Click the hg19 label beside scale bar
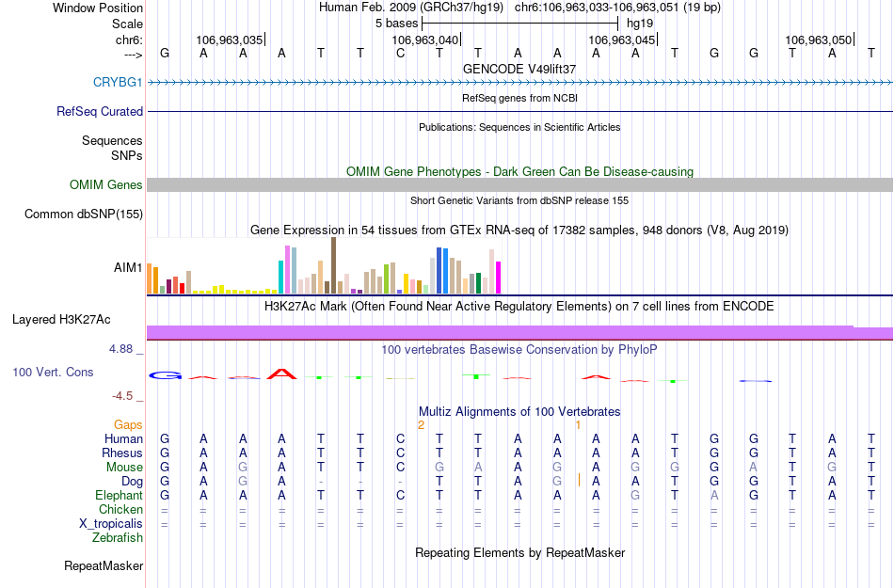This screenshot has height=588, width=894. [640, 24]
